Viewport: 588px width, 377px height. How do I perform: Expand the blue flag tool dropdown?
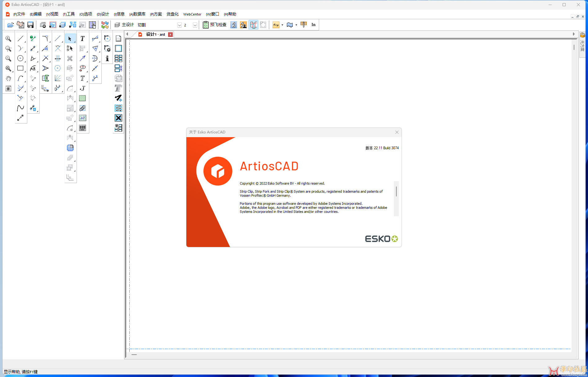click(296, 25)
